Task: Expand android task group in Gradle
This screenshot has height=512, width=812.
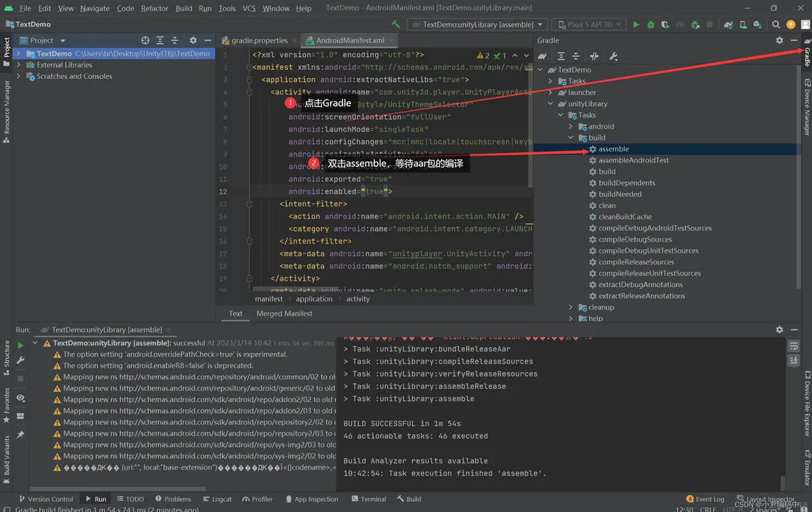Action: click(571, 126)
